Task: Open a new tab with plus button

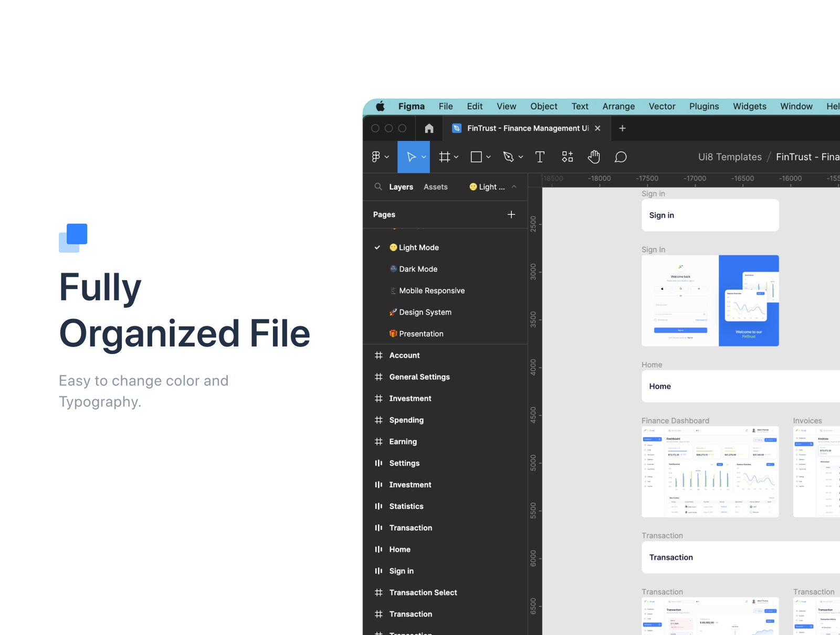Action: tap(622, 128)
